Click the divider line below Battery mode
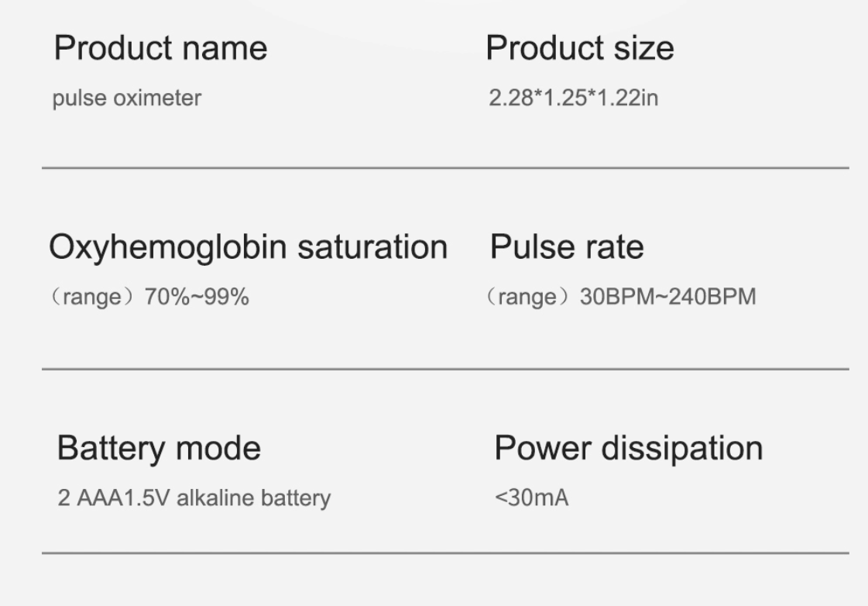 tap(445, 553)
